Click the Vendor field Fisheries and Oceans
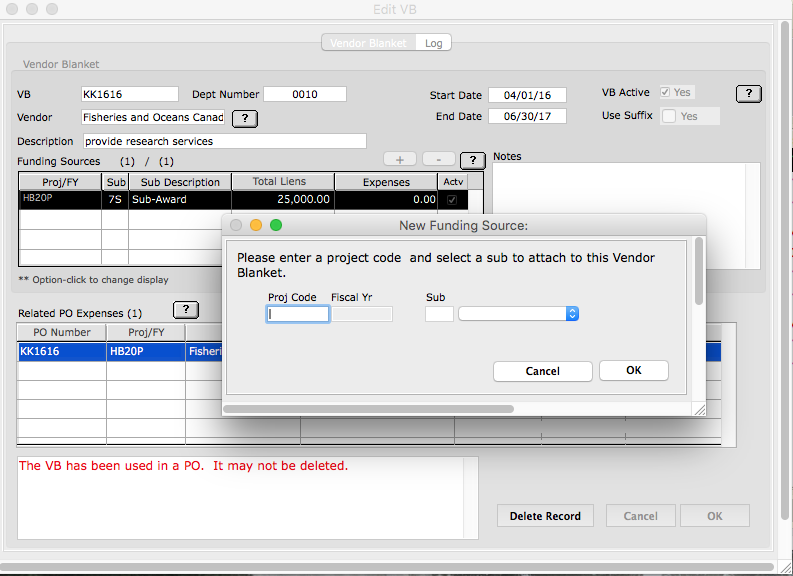This screenshot has height=576, width=793. 153,117
